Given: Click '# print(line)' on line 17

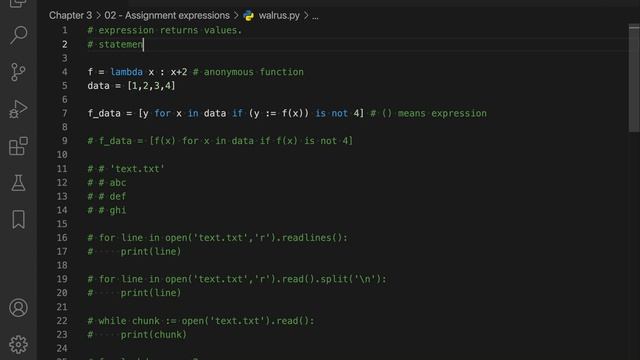Looking at the screenshot, I should click(x=134, y=251).
